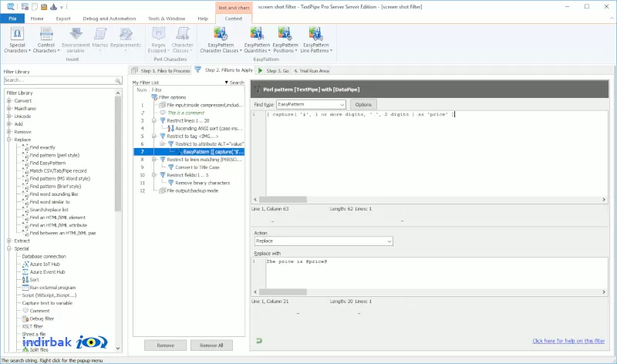Click the Options button
This screenshot has height=364, width=617.
363,105
